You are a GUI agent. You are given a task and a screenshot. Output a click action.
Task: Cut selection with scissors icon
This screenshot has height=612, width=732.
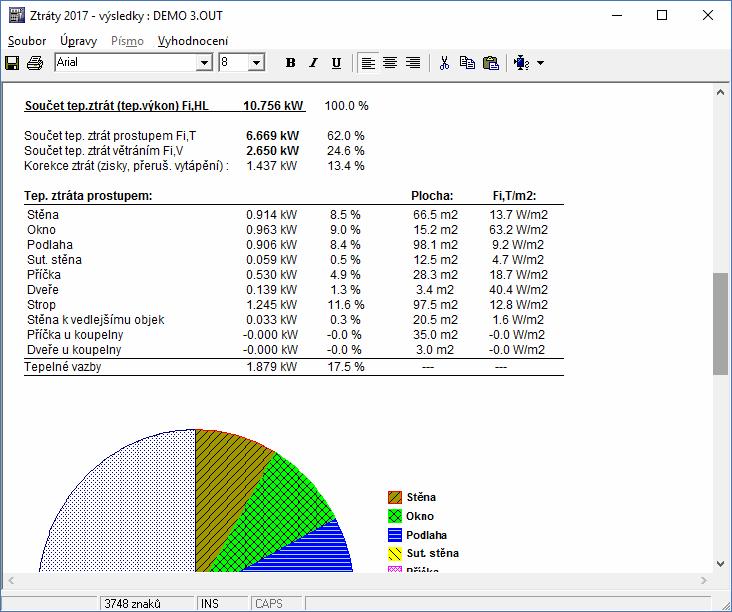(444, 63)
